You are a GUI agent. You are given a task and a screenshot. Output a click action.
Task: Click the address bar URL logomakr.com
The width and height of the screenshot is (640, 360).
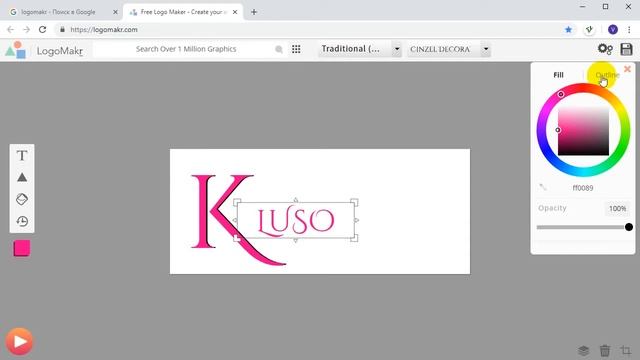coord(104,30)
